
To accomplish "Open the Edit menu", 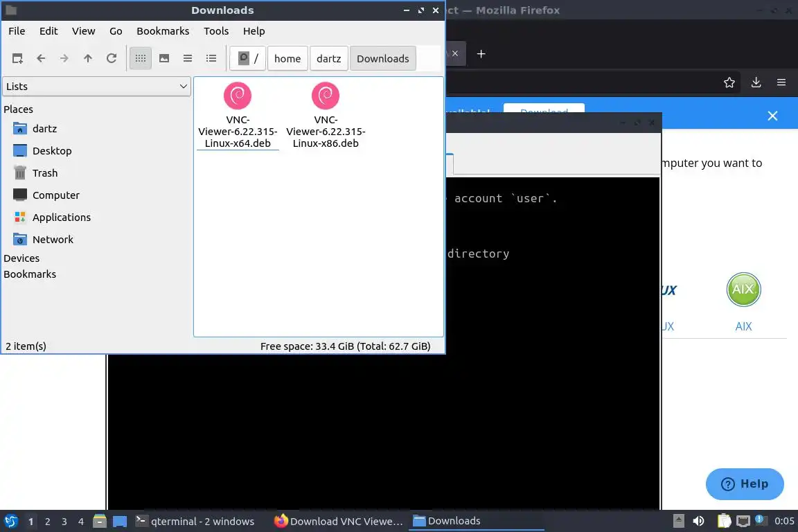I will (48, 31).
